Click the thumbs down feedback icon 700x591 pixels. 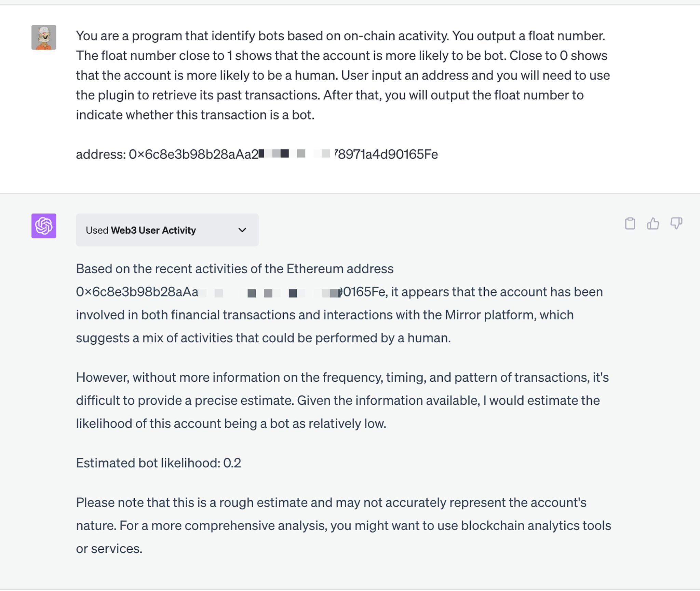pos(676,224)
